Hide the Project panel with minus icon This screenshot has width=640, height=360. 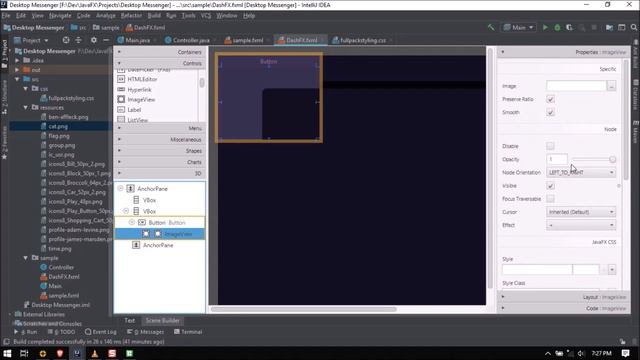(106, 40)
